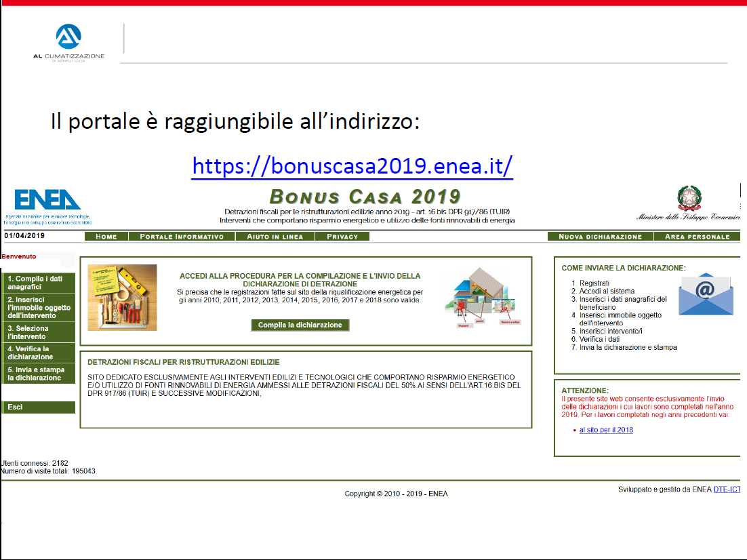The width and height of the screenshot is (747, 560).
Task: Click the date 01/04/2019
Action: point(24,235)
